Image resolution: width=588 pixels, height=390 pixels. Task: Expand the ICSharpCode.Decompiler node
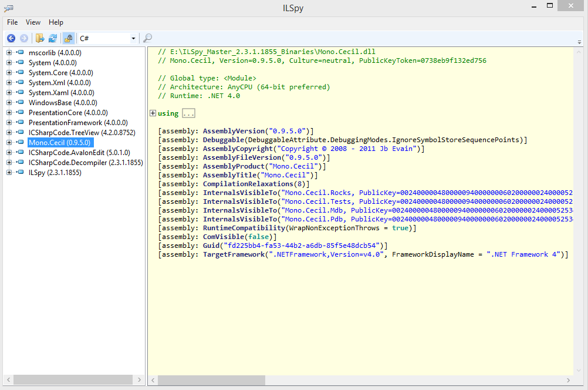pyautogui.click(x=9, y=162)
